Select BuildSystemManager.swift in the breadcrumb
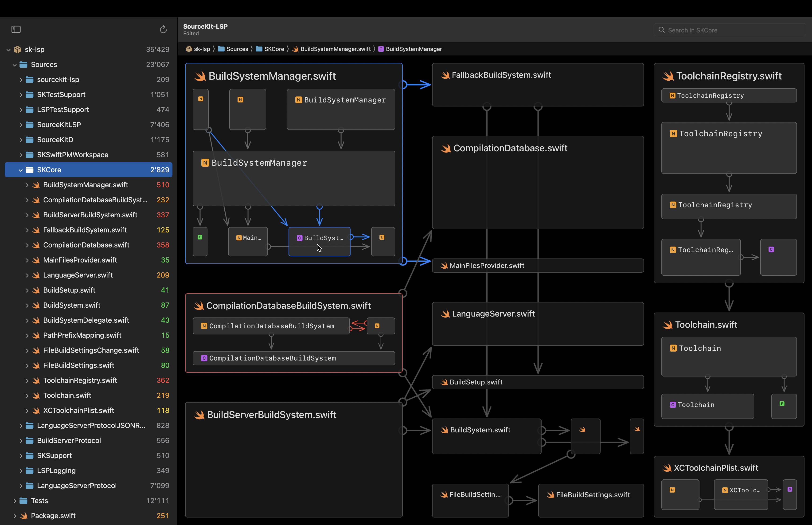This screenshot has height=525, width=812. point(332,49)
